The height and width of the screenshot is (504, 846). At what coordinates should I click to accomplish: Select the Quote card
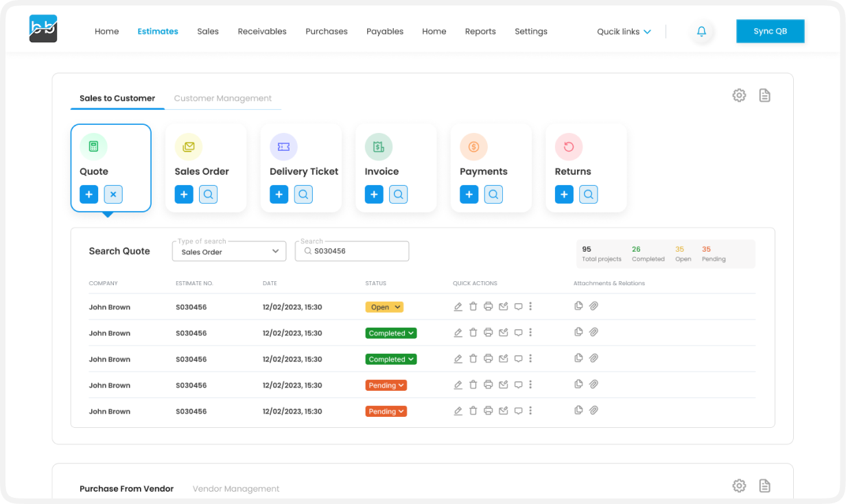111,168
